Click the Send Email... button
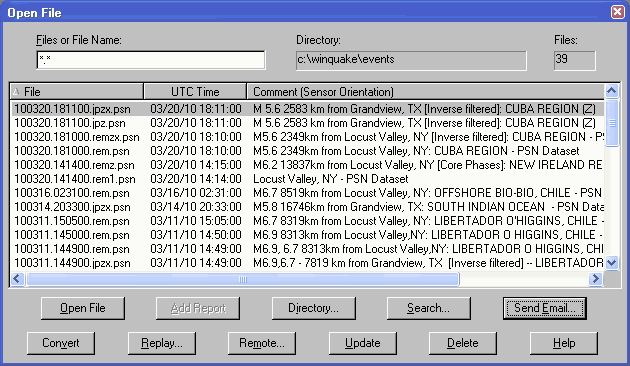This screenshot has height=366, width=630. coord(544,308)
